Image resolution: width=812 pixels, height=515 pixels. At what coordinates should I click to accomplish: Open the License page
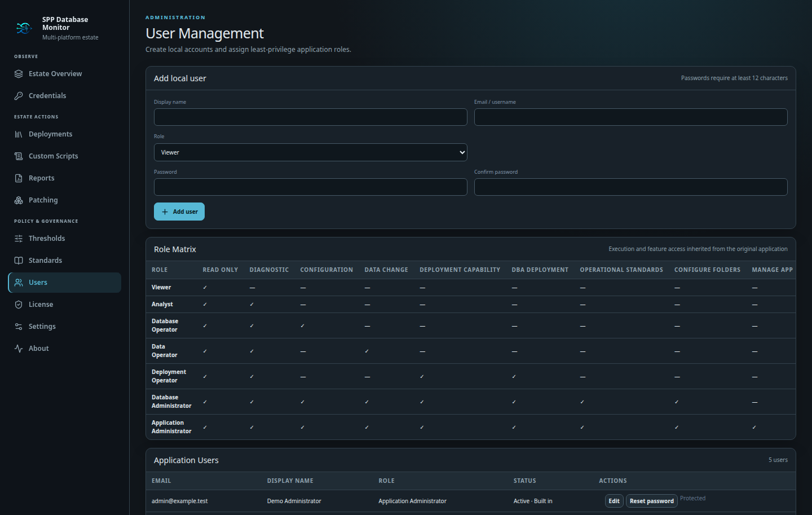click(64, 305)
